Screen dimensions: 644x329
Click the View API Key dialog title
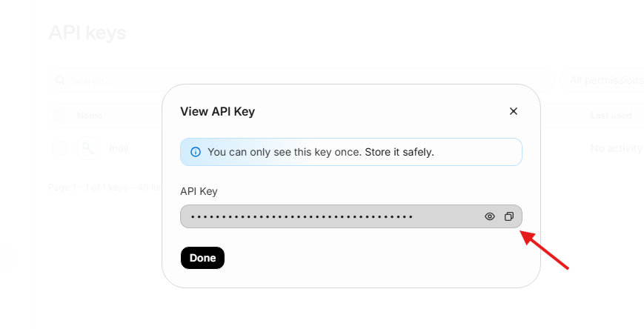click(218, 111)
